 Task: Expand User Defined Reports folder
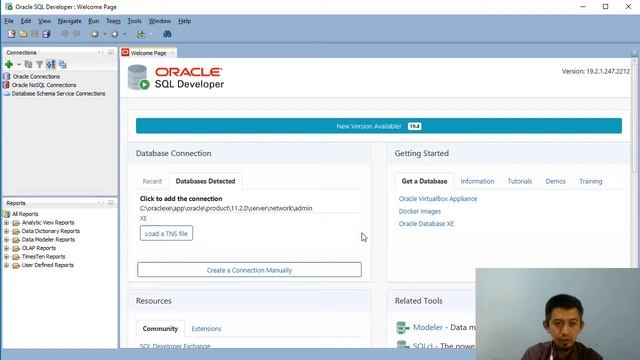click(x=6, y=265)
